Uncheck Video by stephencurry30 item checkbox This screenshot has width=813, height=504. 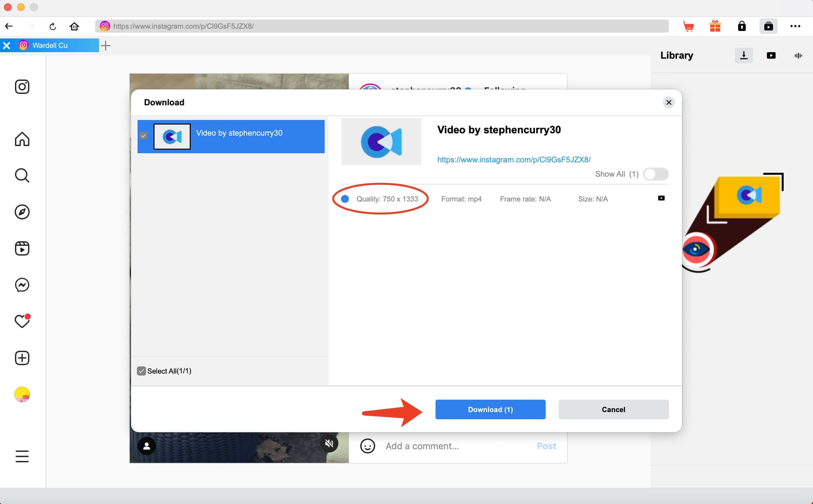point(143,136)
